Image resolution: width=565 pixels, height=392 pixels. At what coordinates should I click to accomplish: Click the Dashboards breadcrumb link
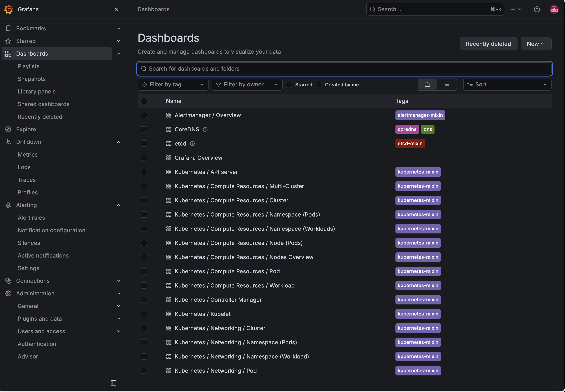coord(153,9)
